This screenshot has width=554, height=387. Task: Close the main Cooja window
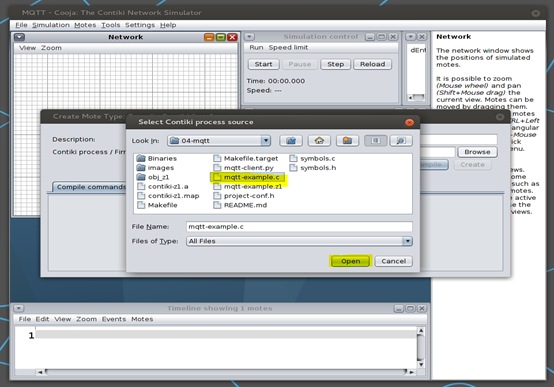(x=536, y=13)
